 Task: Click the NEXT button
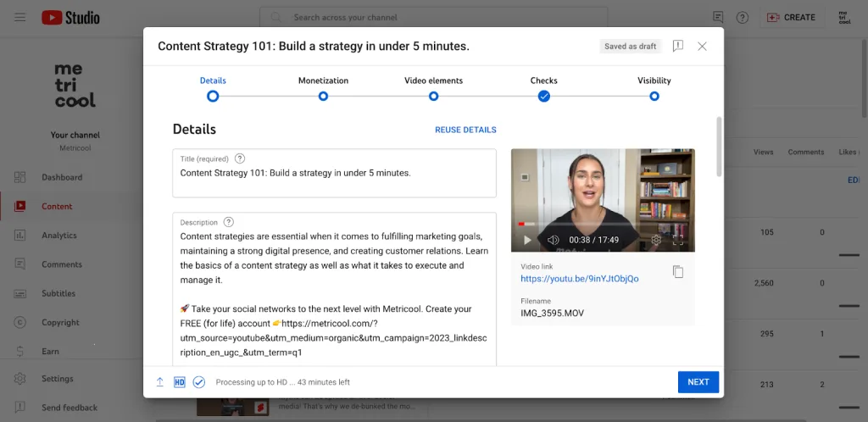pos(698,382)
